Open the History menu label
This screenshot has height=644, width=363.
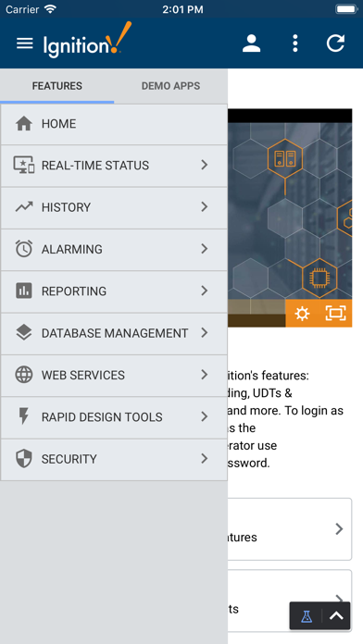(66, 207)
